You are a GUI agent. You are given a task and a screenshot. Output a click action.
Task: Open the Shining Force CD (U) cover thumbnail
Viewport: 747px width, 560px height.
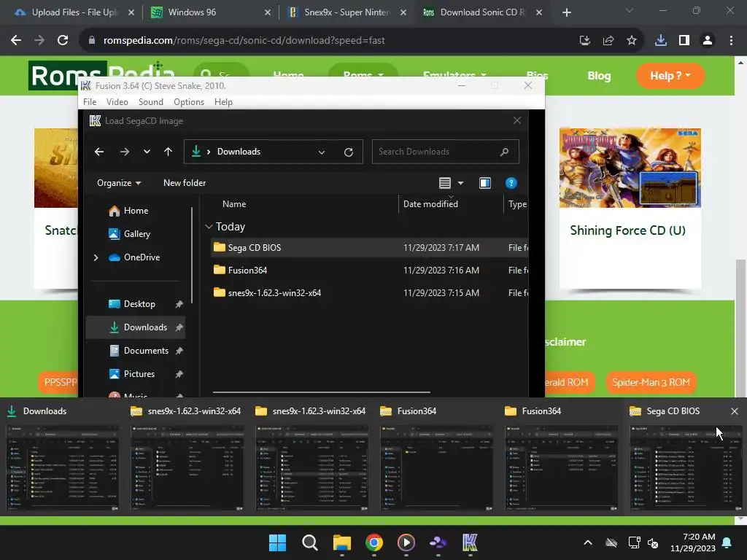[630, 168]
